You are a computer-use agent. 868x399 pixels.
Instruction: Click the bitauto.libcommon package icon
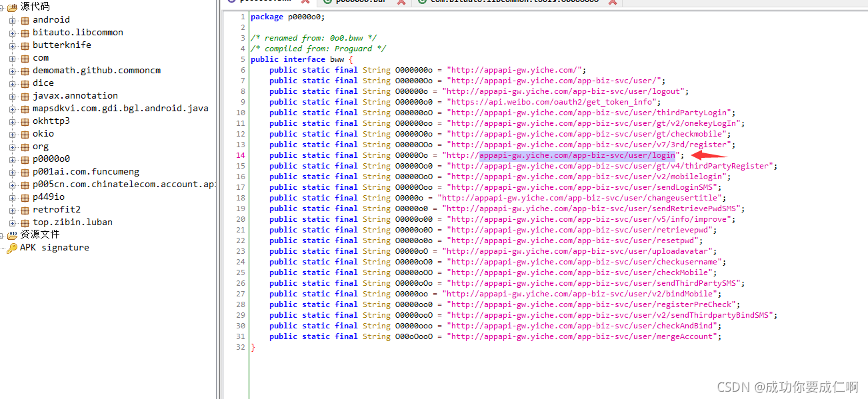pyautogui.click(x=25, y=33)
